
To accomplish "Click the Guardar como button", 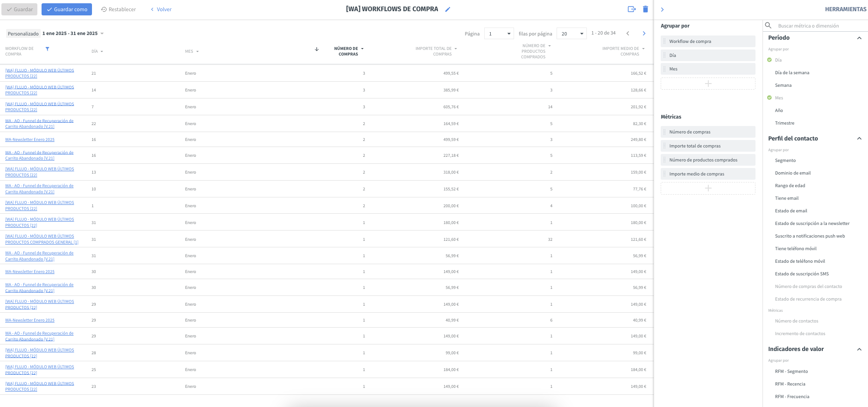I will (x=67, y=9).
